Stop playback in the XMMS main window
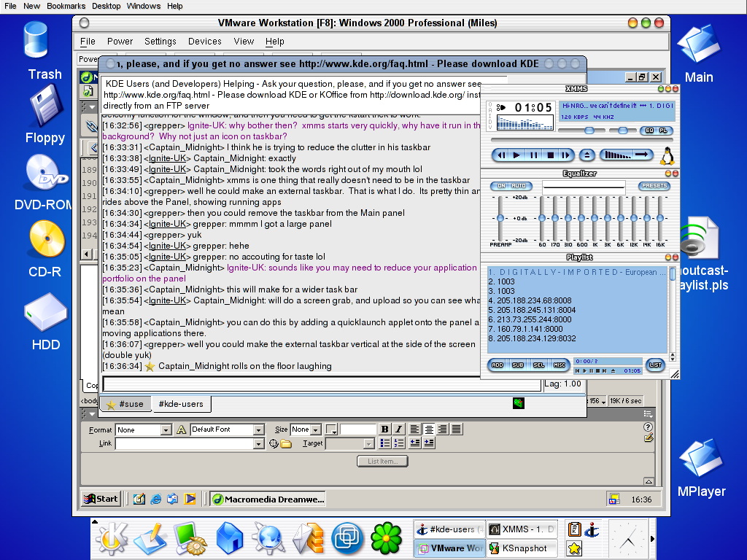This screenshot has width=747, height=560. (550, 155)
